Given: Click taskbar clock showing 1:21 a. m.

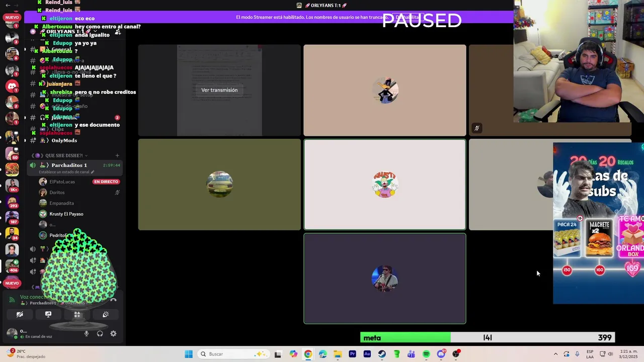Looking at the screenshot, I should [x=627, y=354].
